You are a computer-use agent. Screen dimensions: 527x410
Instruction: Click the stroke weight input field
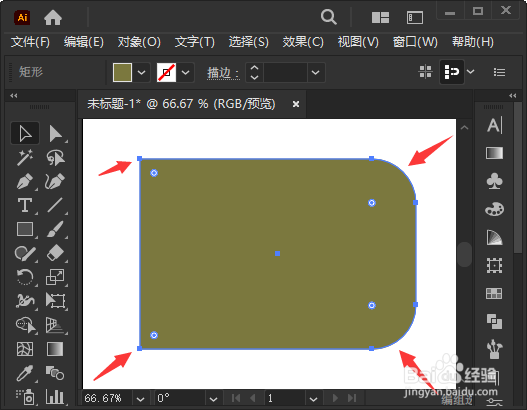(285, 72)
